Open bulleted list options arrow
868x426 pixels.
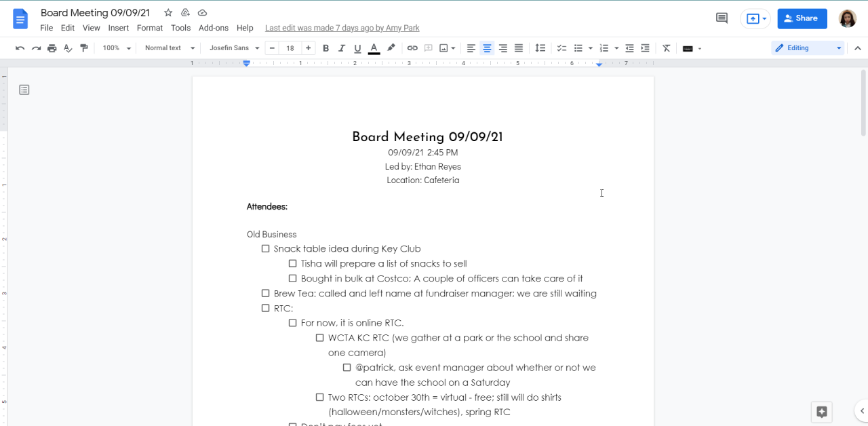[x=591, y=48]
